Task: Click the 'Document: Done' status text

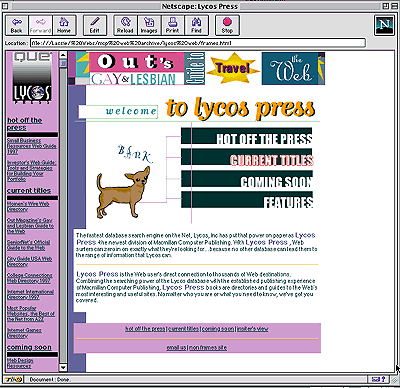Action: [x=49, y=380]
